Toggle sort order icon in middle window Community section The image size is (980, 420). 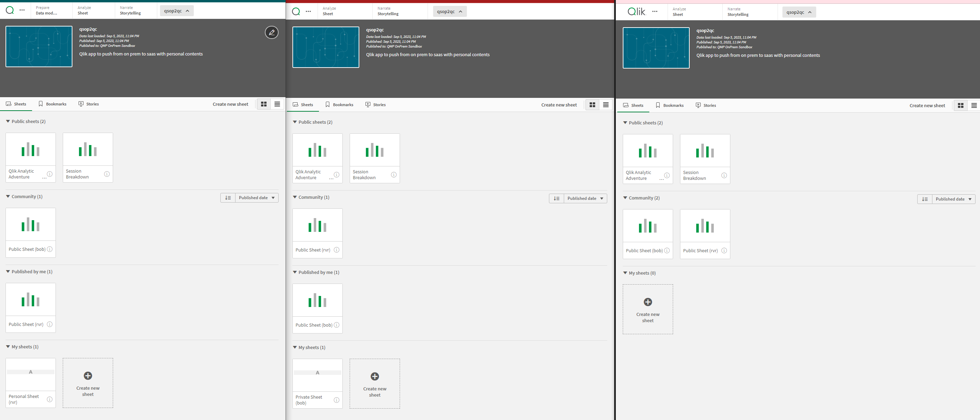[x=557, y=198]
